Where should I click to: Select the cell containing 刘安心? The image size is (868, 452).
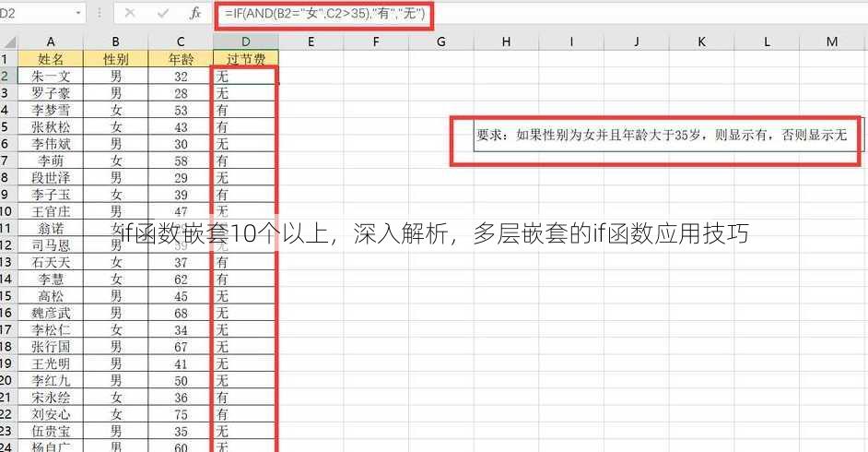pos(51,414)
